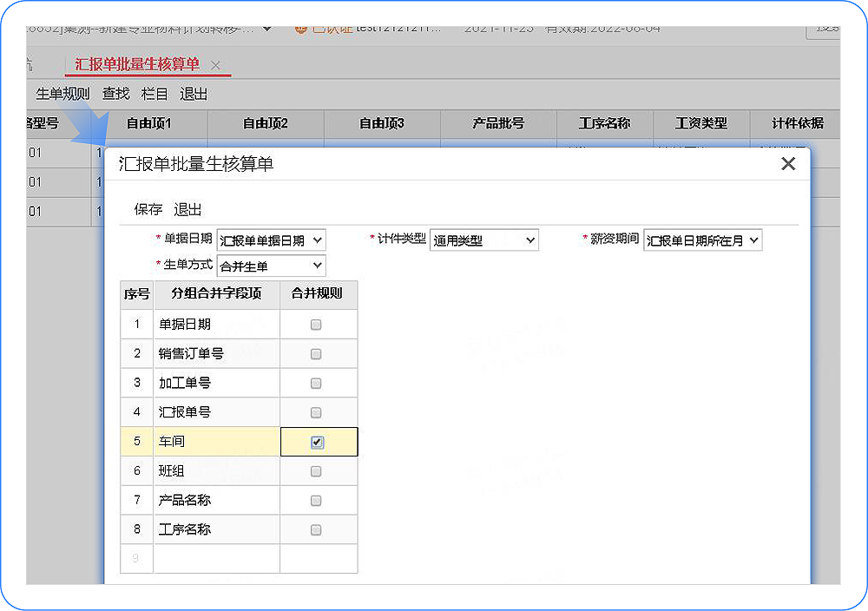This screenshot has height=611, width=868.
Task: Select the 产品名称 row in the table
Action: point(239,501)
